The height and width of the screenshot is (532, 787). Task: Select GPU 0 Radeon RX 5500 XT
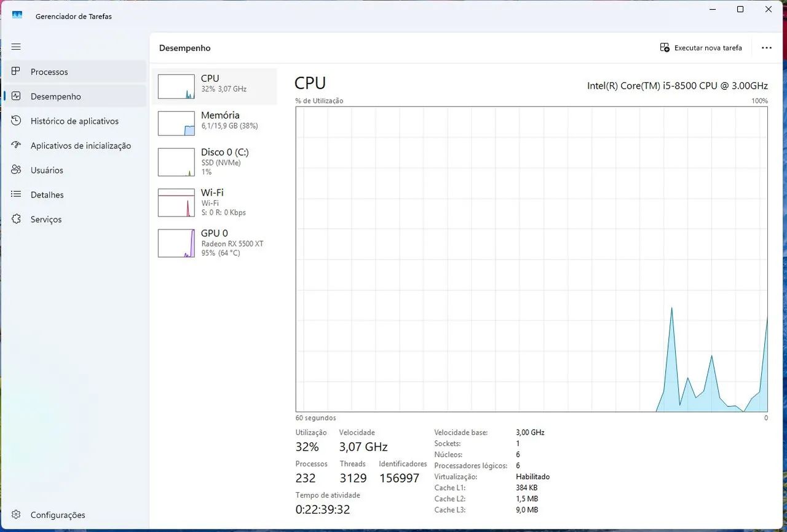pyautogui.click(x=215, y=243)
